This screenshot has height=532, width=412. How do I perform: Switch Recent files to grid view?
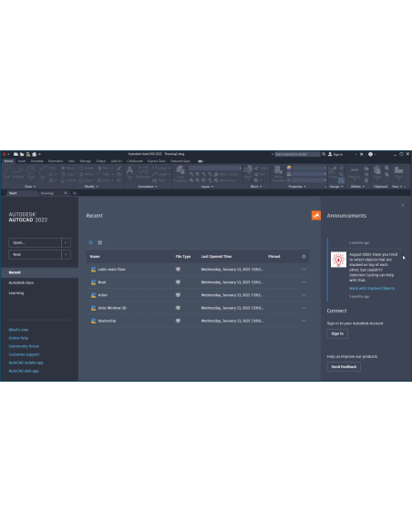pyautogui.click(x=99, y=242)
